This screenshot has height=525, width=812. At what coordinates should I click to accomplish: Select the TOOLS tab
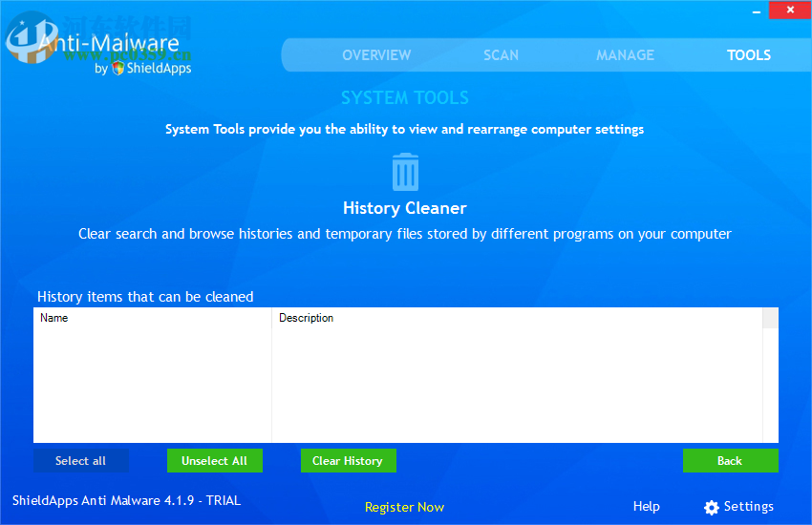[x=749, y=55]
